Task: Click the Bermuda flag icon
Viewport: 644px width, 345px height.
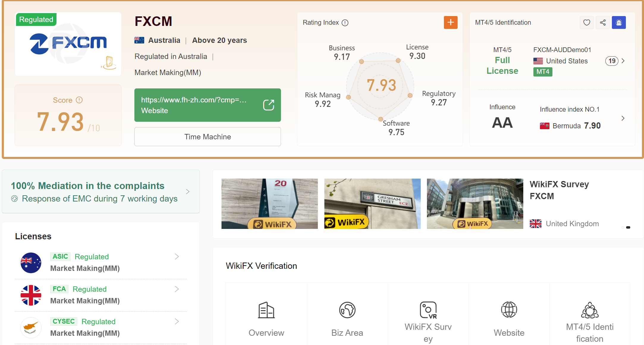Action: pyautogui.click(x=544, y=126)
